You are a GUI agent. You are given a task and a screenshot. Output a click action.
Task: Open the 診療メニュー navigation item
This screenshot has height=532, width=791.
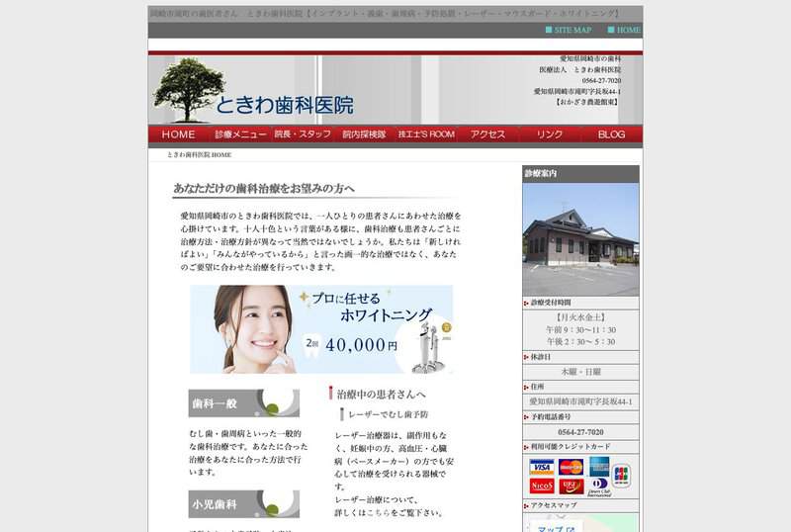(240, 134)
